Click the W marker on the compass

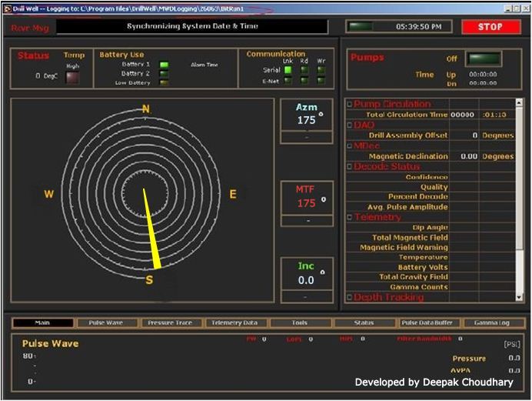[49, 194]
